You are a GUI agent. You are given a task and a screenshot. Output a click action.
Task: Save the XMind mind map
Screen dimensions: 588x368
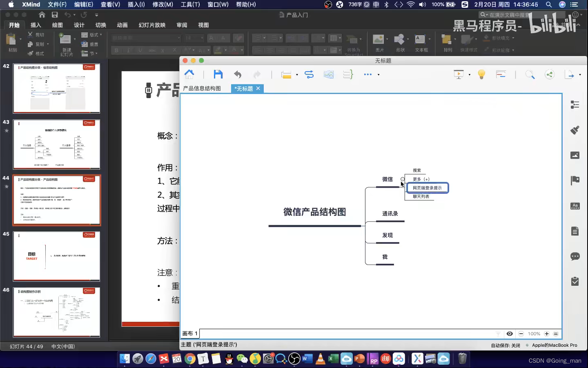point(218,74)
